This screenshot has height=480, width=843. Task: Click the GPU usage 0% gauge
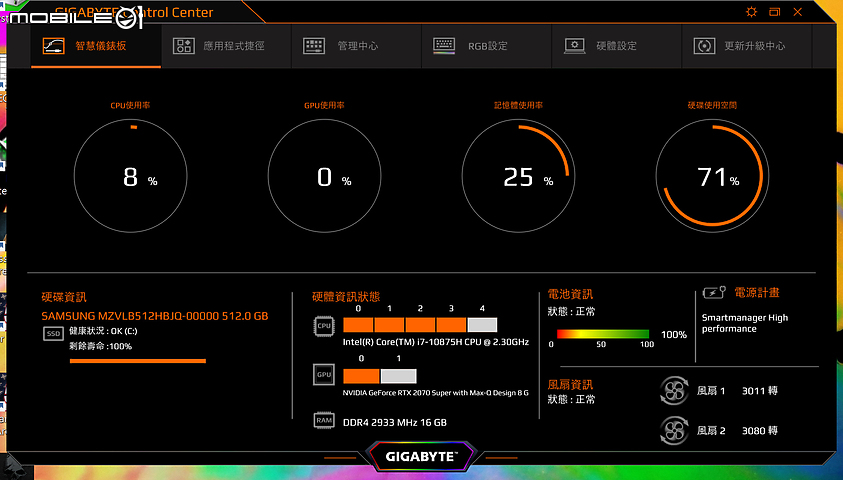(324, 176)
